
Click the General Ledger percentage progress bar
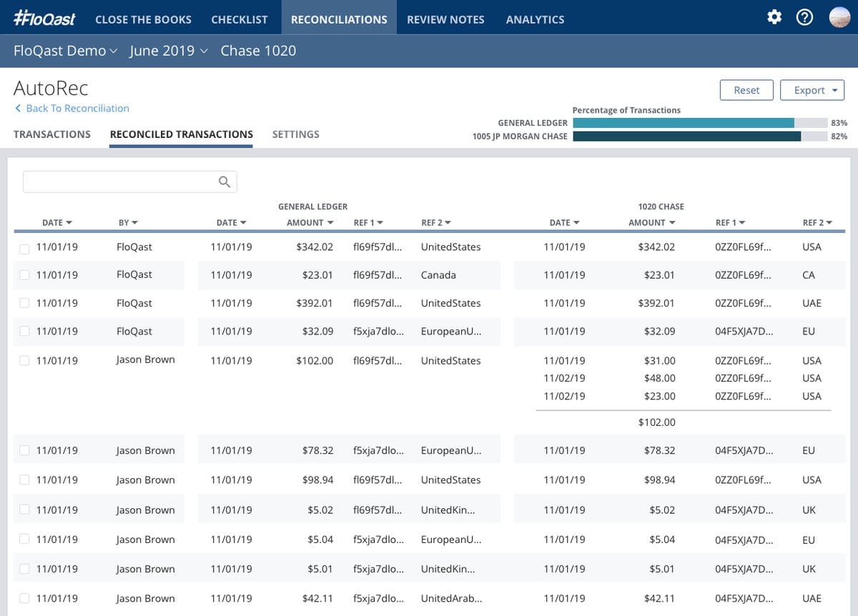[699, 123]
